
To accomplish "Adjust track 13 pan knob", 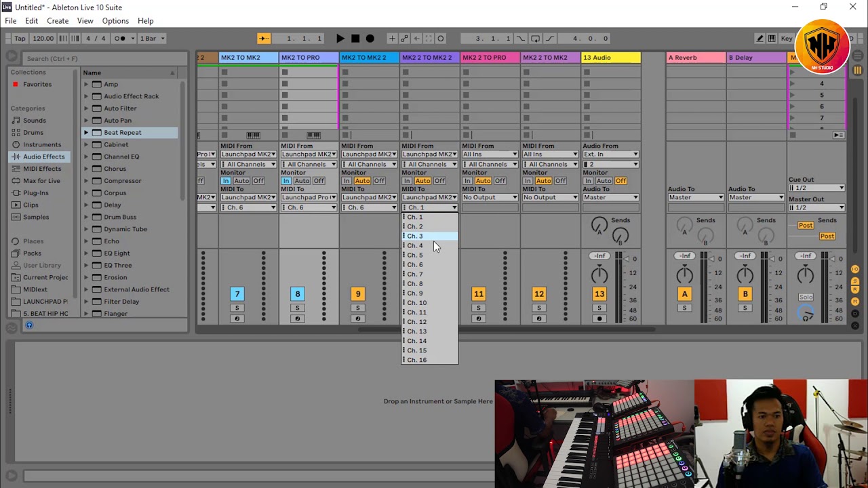I will pos(599,274).
